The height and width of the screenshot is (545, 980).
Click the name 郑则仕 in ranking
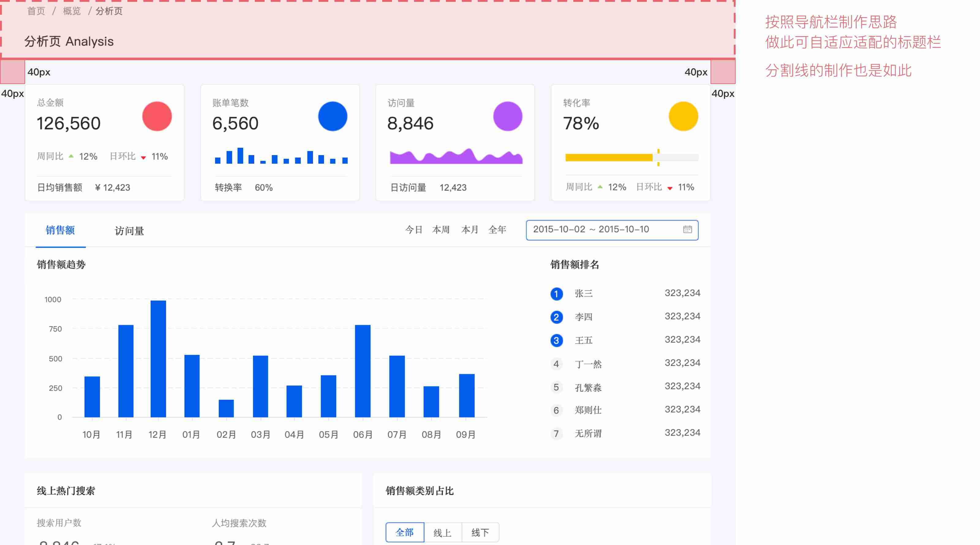pos(588,410)
